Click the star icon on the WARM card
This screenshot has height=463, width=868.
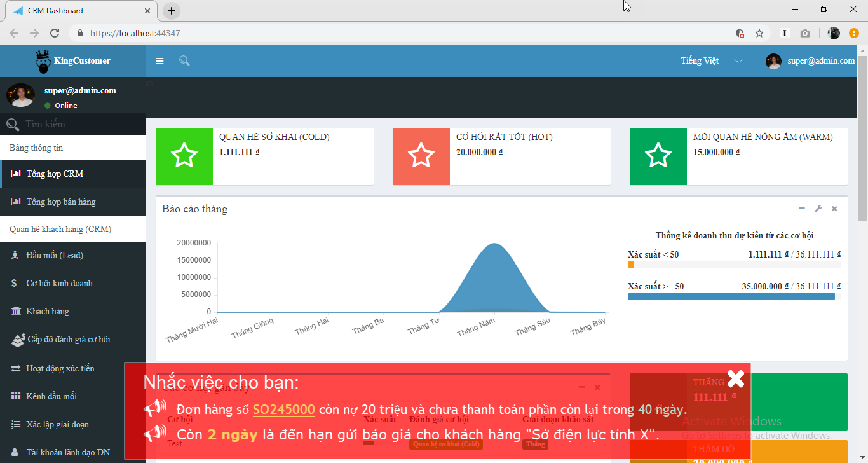(x=658, y=156)
